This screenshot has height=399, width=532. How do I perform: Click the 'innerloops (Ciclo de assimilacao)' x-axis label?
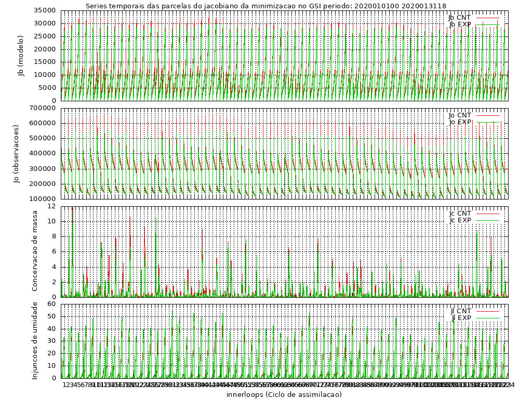(x=284, y=394)
